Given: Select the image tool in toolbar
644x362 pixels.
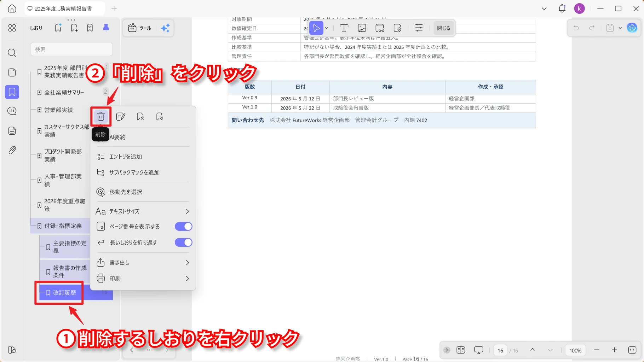Looking at the screenshot, I should pos(362,28).
